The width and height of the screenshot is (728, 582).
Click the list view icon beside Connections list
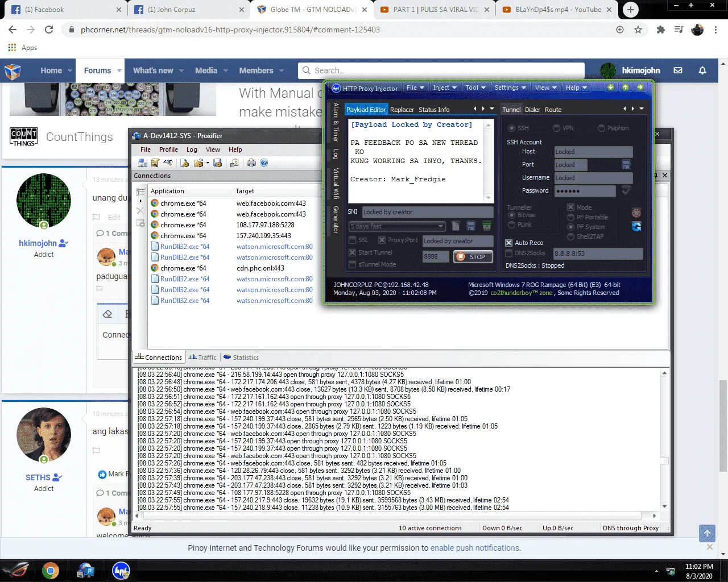[x=140, y=192]
